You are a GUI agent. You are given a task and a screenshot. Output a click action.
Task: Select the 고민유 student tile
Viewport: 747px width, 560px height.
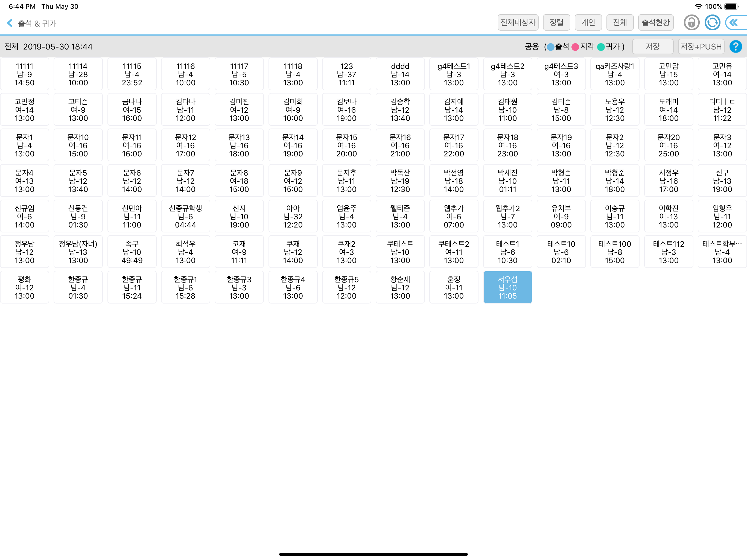pyautogui.click(x=722, y=74)
